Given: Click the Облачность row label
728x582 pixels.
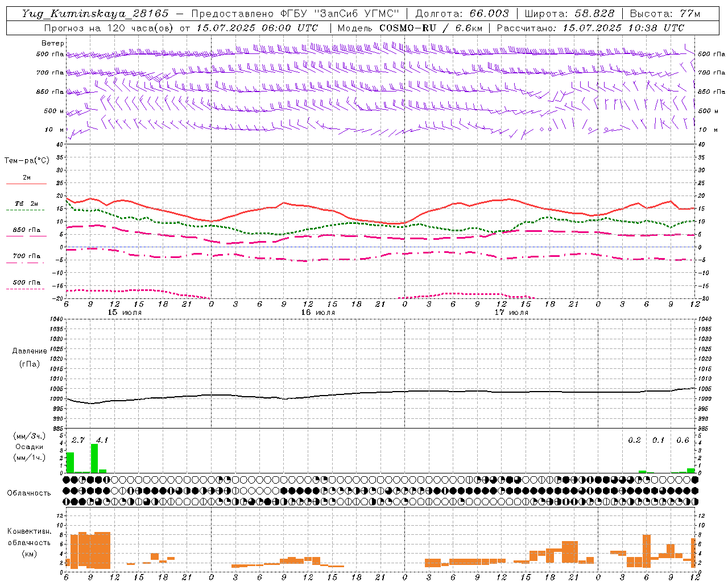Looking at the screenshot, I should pyautogui.click(x=29, y=493).
